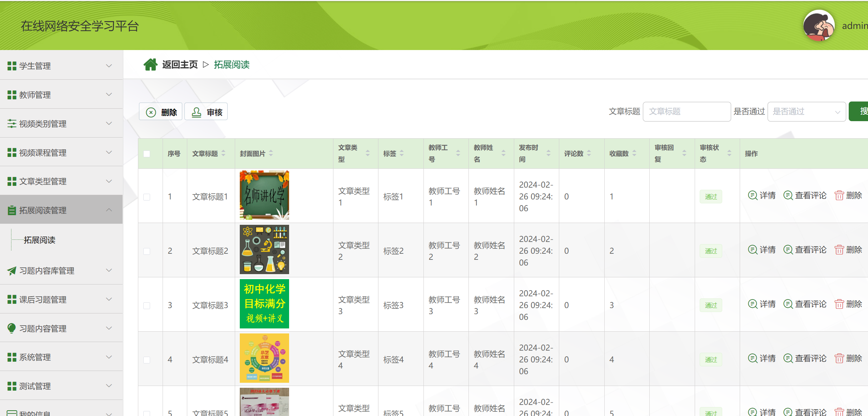Open 拓展阅读 submenu item in sidebar
Screen dimensions: 868x416
pos(39,240)
